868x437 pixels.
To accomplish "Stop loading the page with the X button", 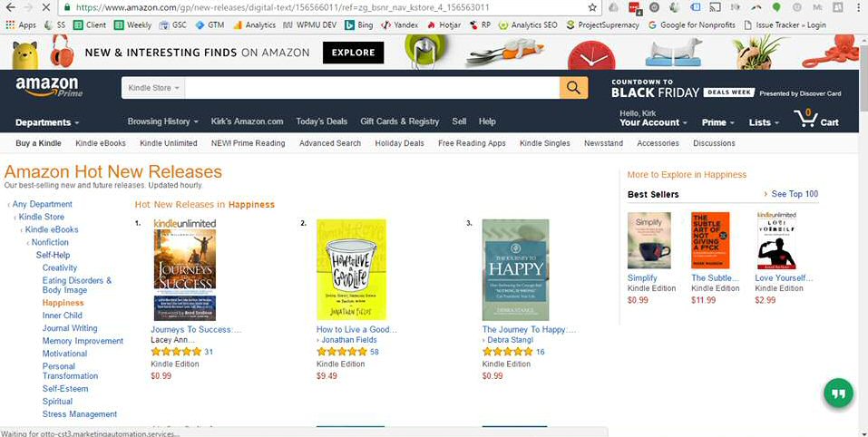I will point(46,8).
